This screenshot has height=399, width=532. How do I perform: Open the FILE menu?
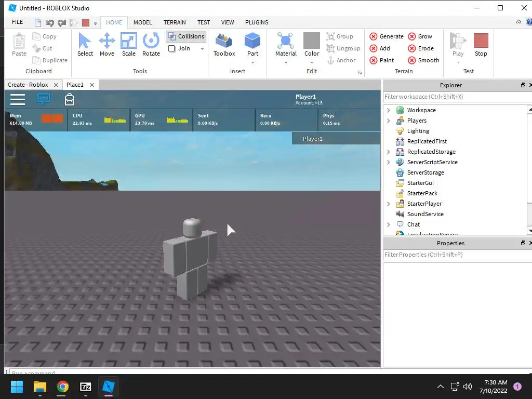(17, 22)
